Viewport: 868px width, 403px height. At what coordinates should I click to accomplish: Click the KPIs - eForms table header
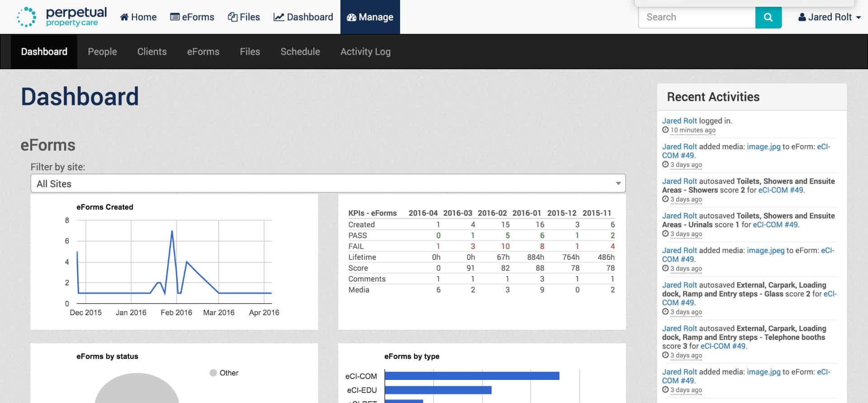coord(373,213)
